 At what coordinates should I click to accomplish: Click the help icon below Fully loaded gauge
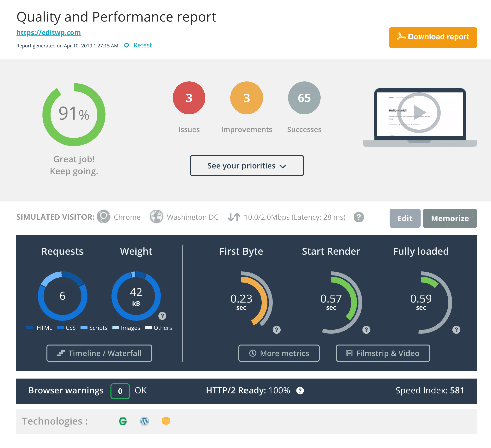(456, 330)
